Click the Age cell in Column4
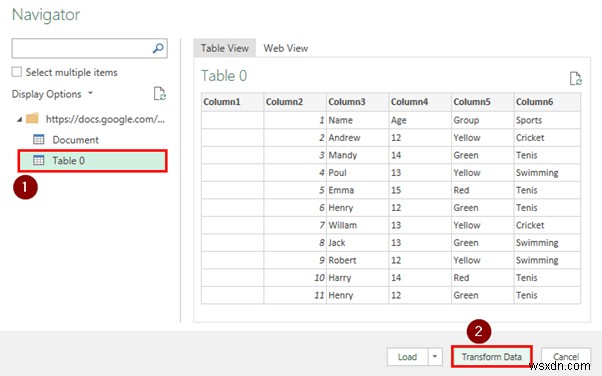602x376 pixels. click(420, 120)
